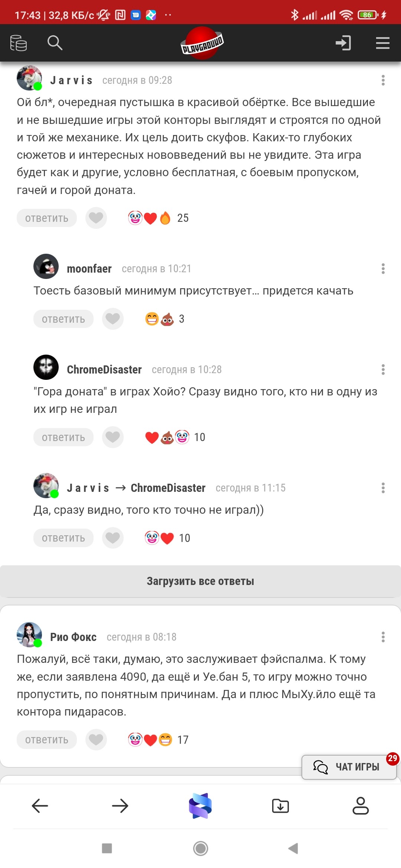The image size is (401, 868).
Task: Tap Android home navigation button
Action: [x=200, y=848]
